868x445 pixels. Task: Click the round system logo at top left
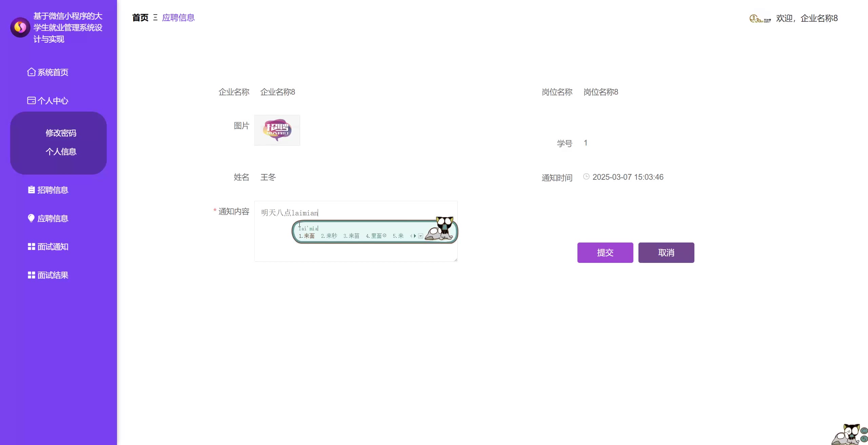(x=20, y=27)
